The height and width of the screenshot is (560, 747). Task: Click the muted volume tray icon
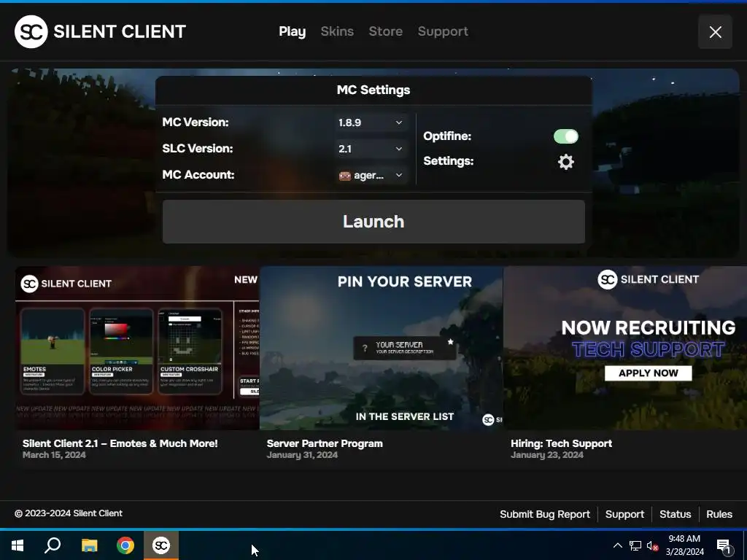(652, 545)
